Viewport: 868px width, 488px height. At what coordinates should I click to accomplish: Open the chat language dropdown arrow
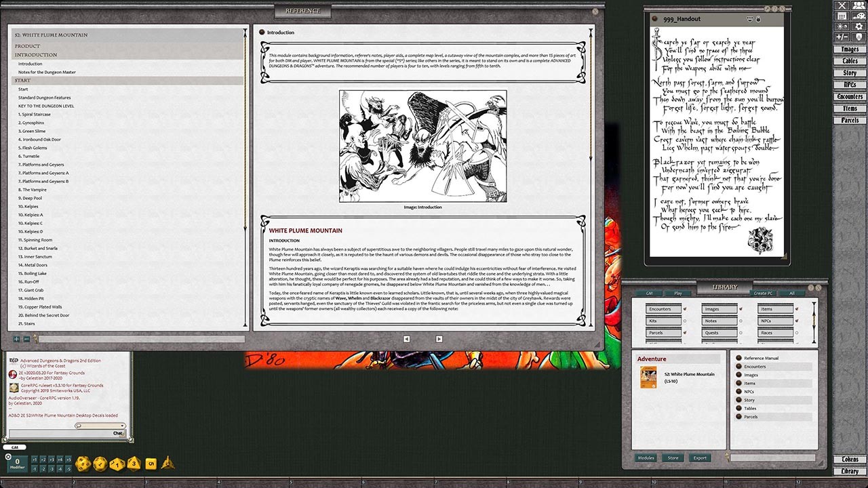[121, 424]
